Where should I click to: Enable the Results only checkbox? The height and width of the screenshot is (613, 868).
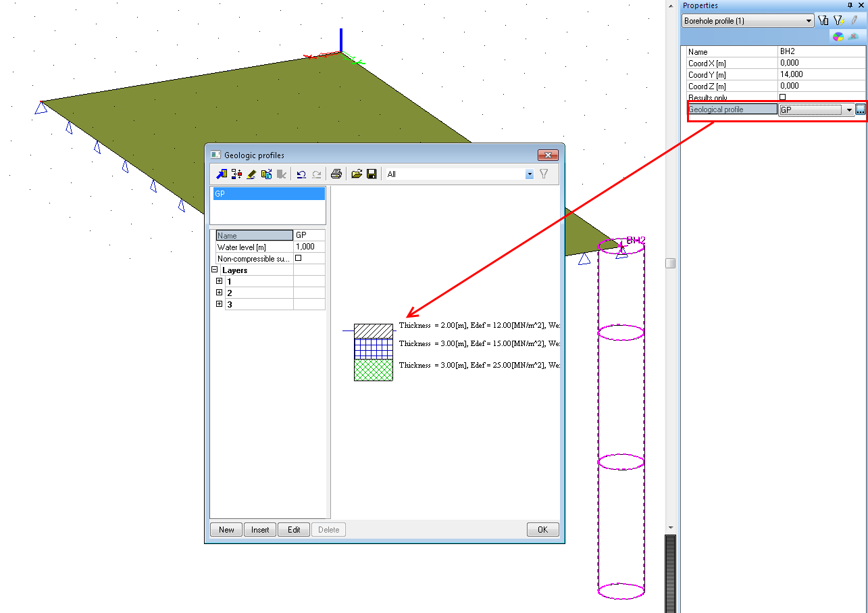[x=783, y=97]
